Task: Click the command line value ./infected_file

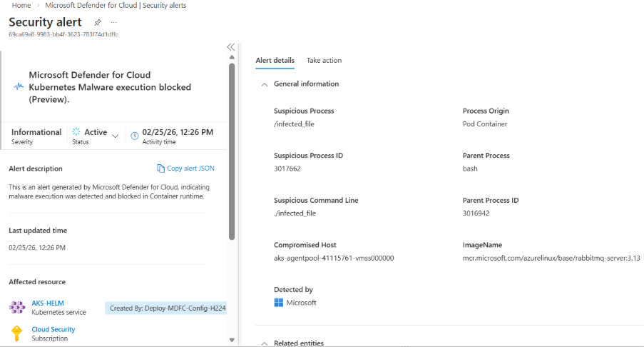Action: coord(295,213)
